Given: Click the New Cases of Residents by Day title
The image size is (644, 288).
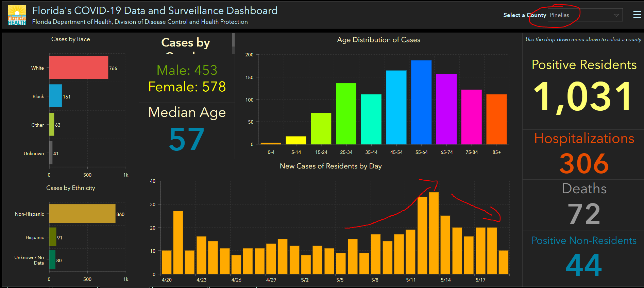Looking at the screenshot, I should (x=331, y=166).
